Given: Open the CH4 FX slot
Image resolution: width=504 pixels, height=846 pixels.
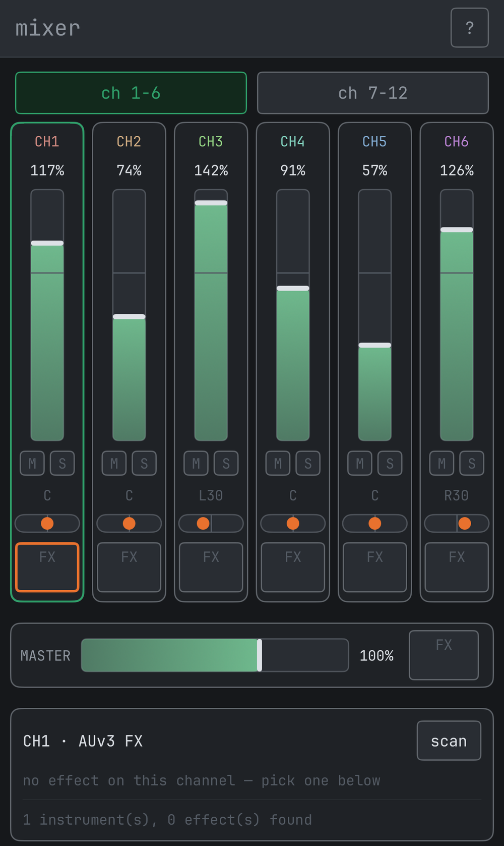Looking at the screenshot, I should pos(293,567).
